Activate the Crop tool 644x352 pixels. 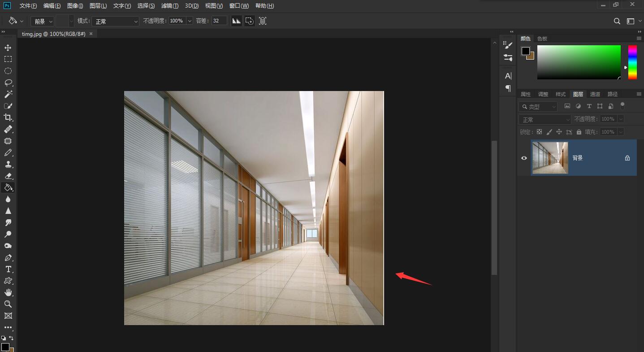coord(8,117)
